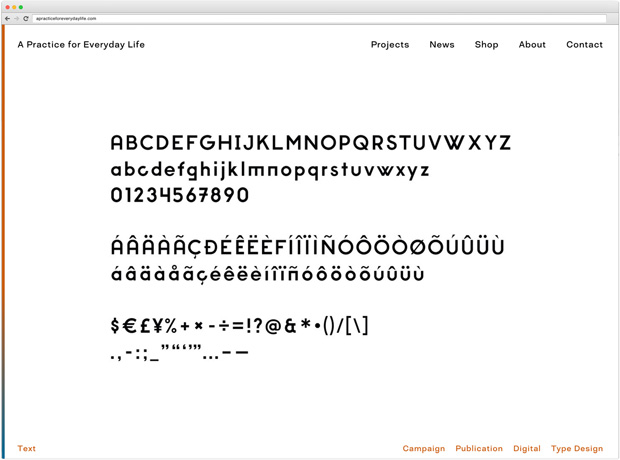Focus the browser address bar

(319, 19)
